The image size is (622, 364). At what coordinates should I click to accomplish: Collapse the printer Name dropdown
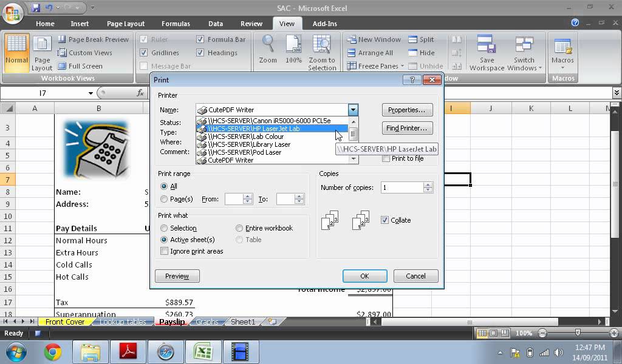tap(353, 110)
